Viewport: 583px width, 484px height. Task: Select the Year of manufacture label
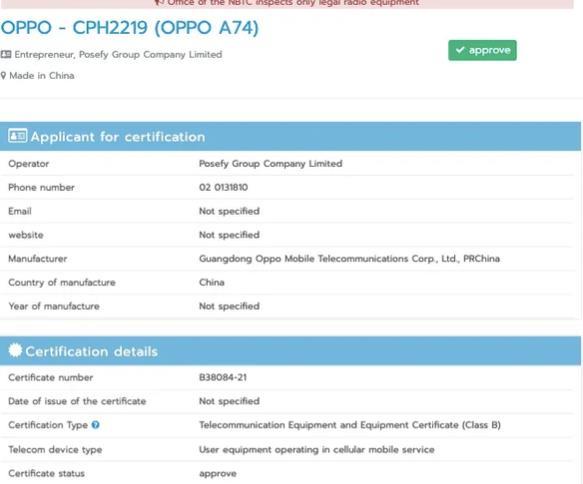(x=54, y=306)
